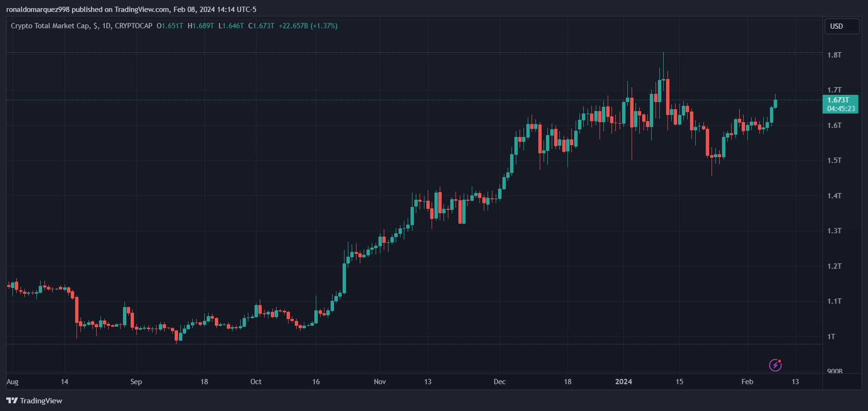Open the USD currency selector
Screen dimensions: 868x411
842,26
